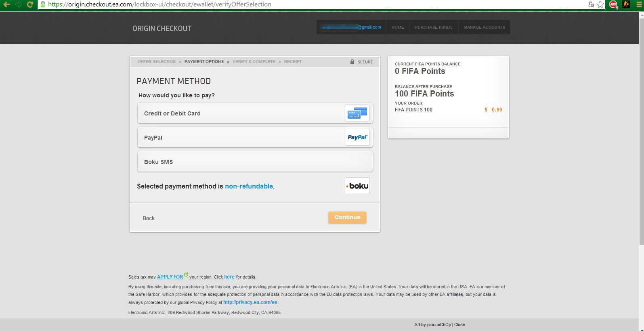Open the non-refundable link
The height and width of the screenshot is (331, 644).
pos(249,186)
